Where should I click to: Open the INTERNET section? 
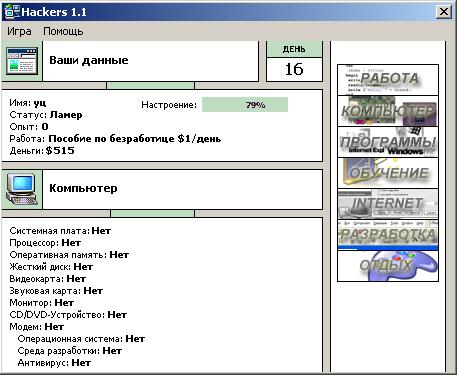[x=388, y=204]
